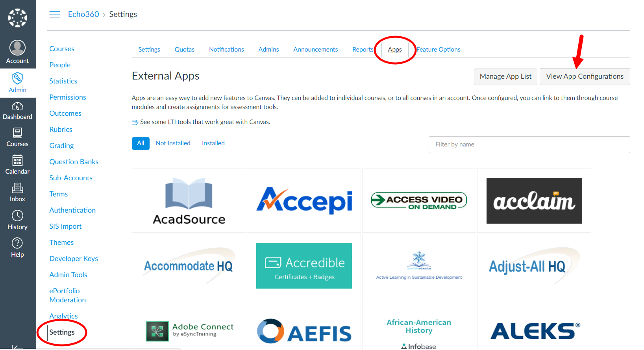Filter apps by Installed
This screenshot has width=644, height=350.
tap(213, 143)
